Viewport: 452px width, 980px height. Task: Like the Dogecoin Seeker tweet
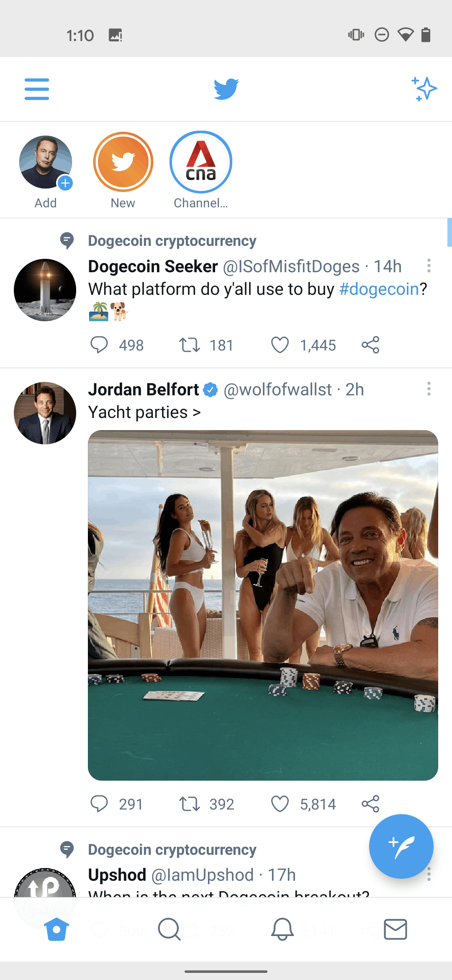280,345
